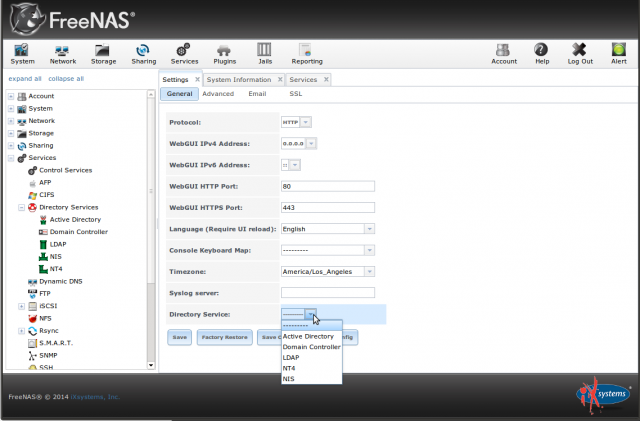Image resolution: width=640 pixels, height=421 pixels.
Task: Open the Protocol dropdown
Action: 305,122
